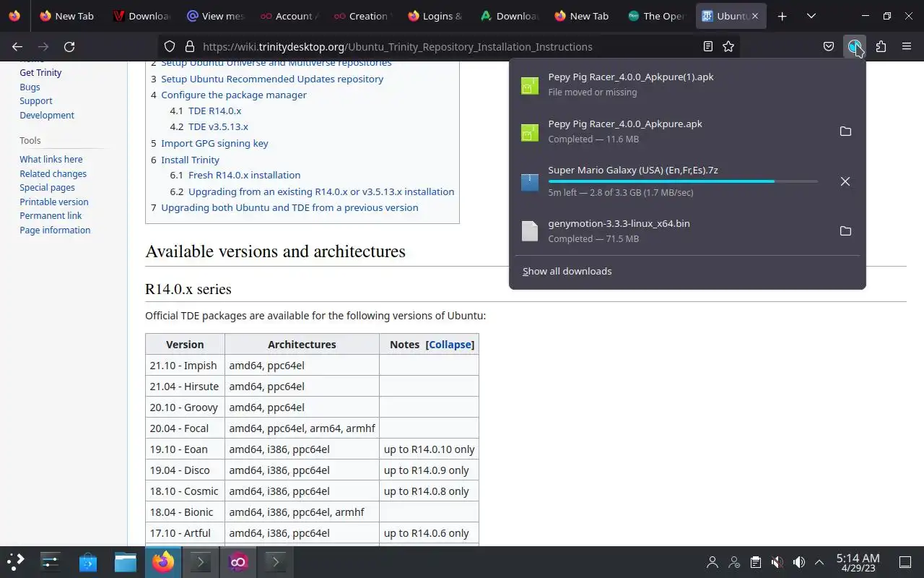The image size is (924, 578).
Task: Open System Settings from taskbar
Action: click(51, 561)
